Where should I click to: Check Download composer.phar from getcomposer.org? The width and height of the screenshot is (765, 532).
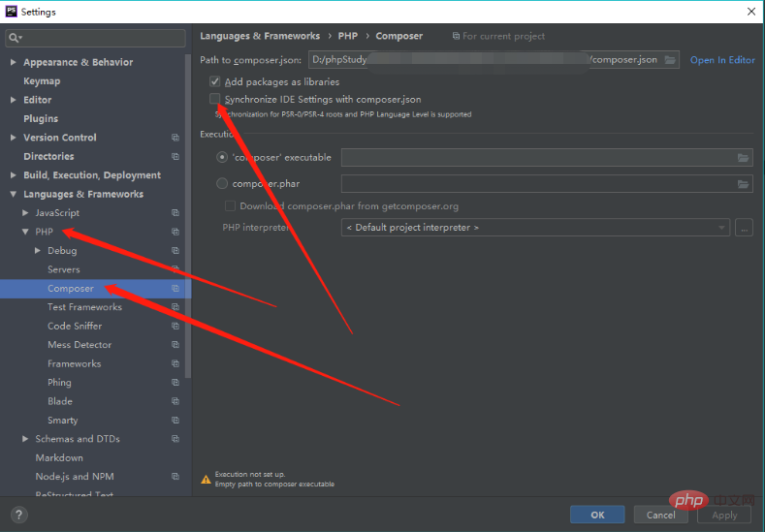230,206
